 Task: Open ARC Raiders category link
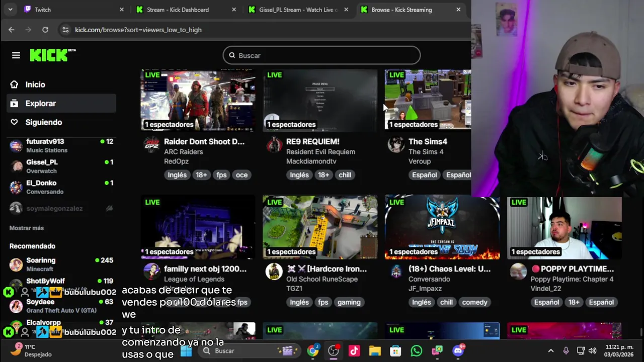[x=183, y=152]
